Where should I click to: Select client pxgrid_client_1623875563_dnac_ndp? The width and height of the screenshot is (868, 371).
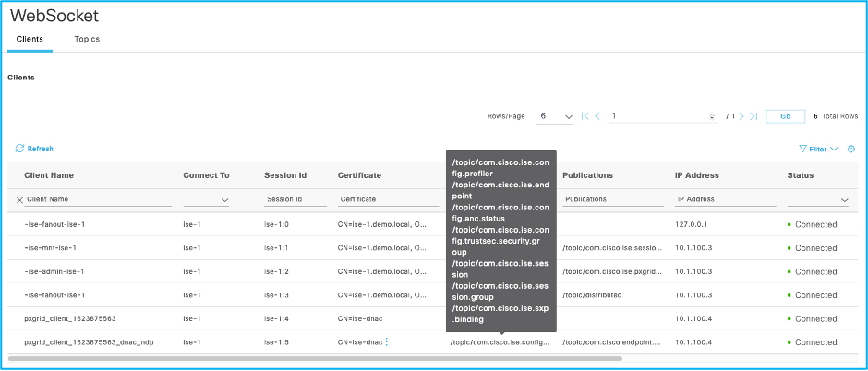tap(89, 342)
